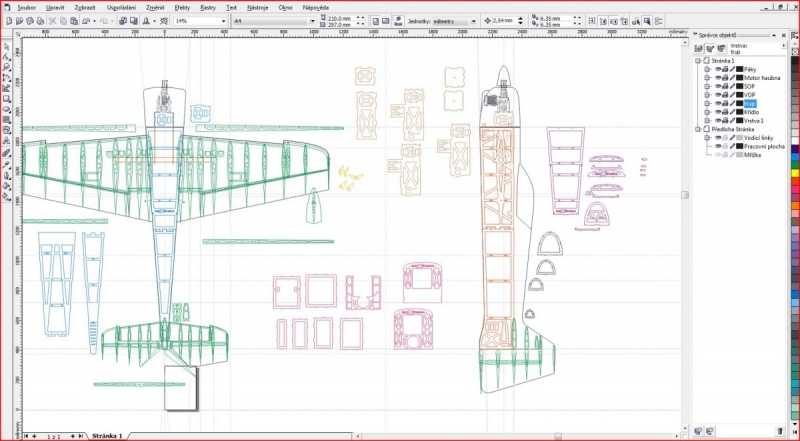The width and height of the screenshot is (800, 441).
Task: Collapse the Stránka 1 tree node
Action: tap(700, 61)
